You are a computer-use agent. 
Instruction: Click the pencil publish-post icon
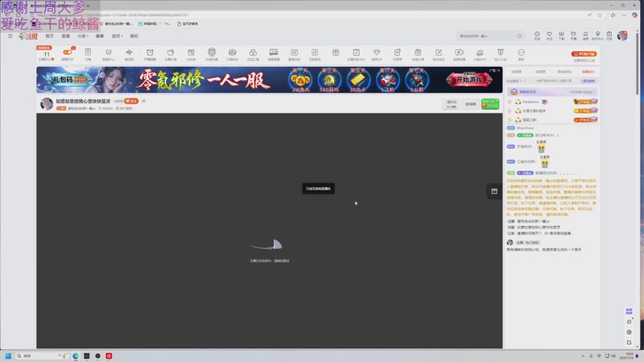pos(439,52)
